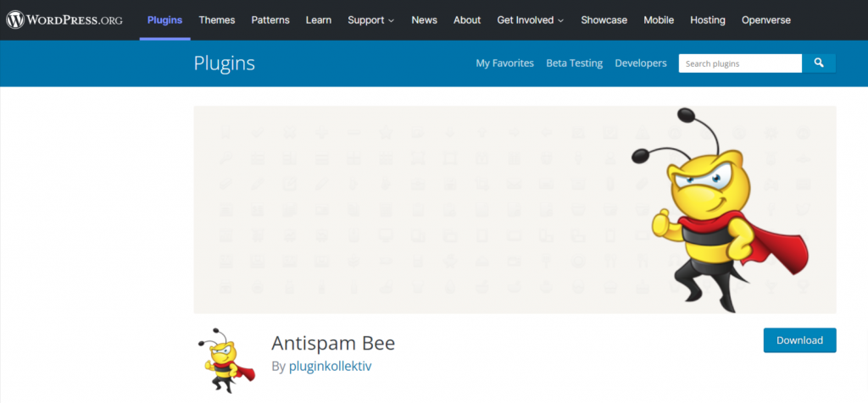
Task: Open the News page link
Action: pyautogui.click(x=424, y=20)
